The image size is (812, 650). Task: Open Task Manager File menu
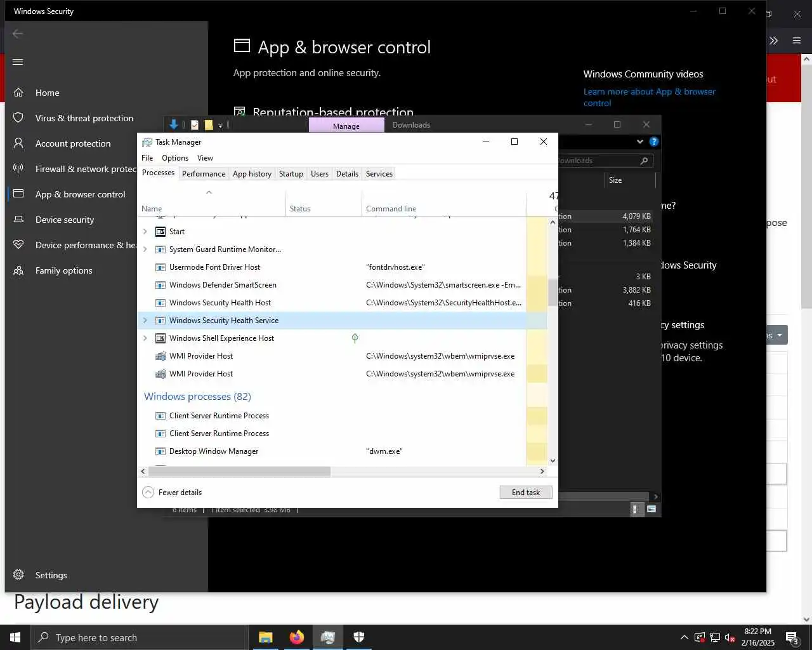[x=147, y=158]
